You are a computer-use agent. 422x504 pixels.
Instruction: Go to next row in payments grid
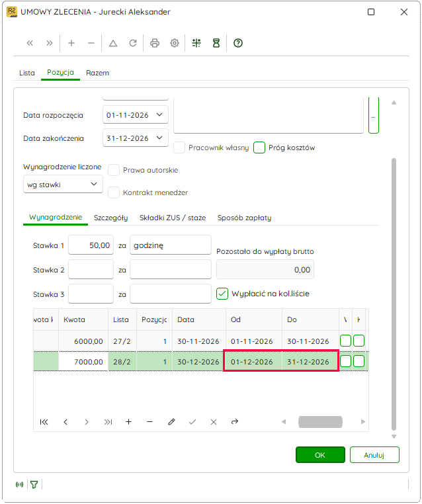pos(87,422)
